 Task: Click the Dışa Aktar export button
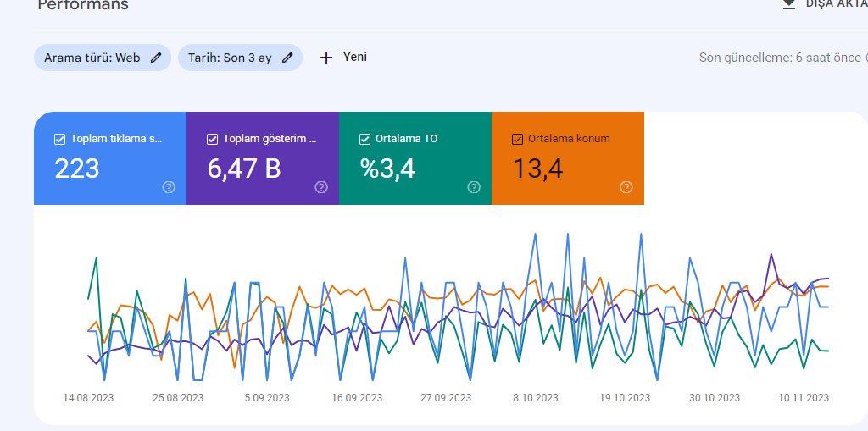pyautogui.click(x=825, y=4)
